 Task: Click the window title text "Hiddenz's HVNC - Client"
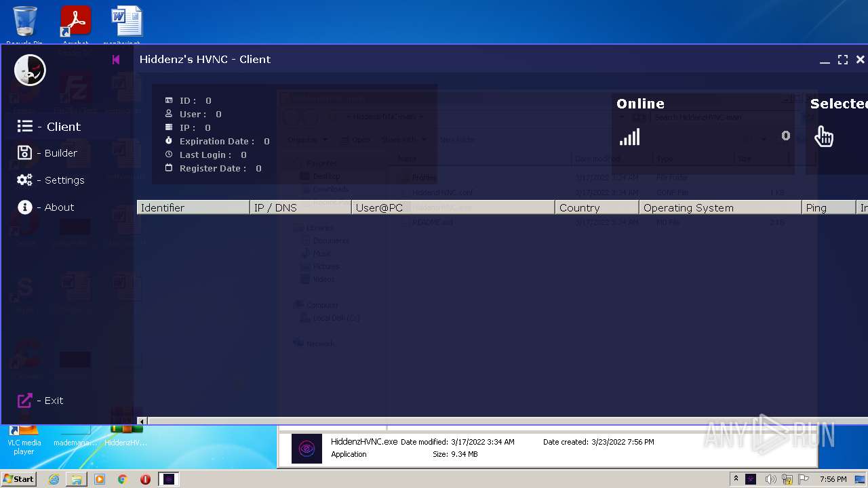click(205, 59)
